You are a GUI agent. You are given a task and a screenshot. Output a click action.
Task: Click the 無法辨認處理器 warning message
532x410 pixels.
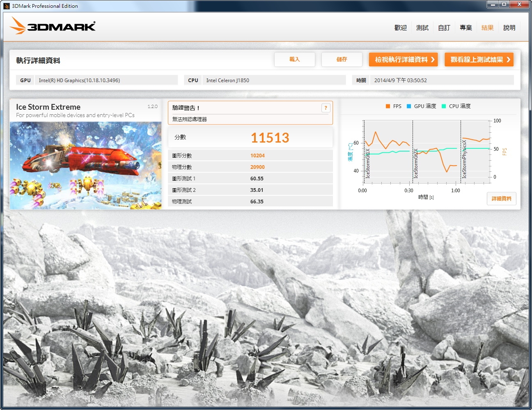[189, 119]
